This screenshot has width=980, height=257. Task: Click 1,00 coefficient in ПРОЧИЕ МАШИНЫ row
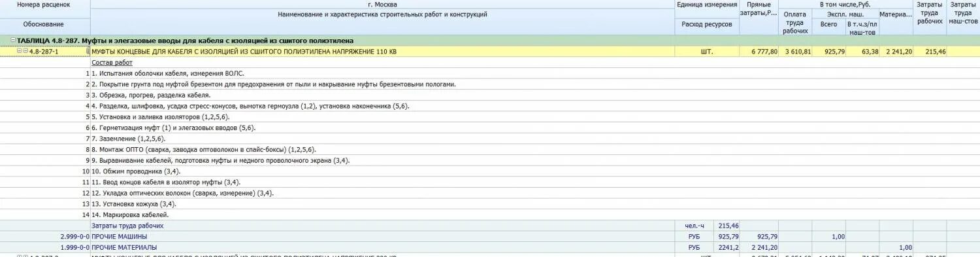[x=838, y=236]
